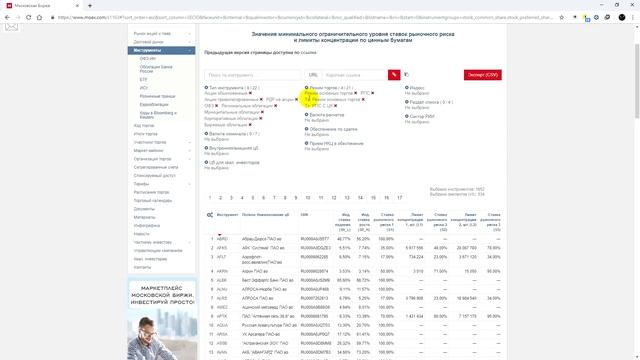
Task: Click the envelope mail icon
Action: click(x=11, y=27)
